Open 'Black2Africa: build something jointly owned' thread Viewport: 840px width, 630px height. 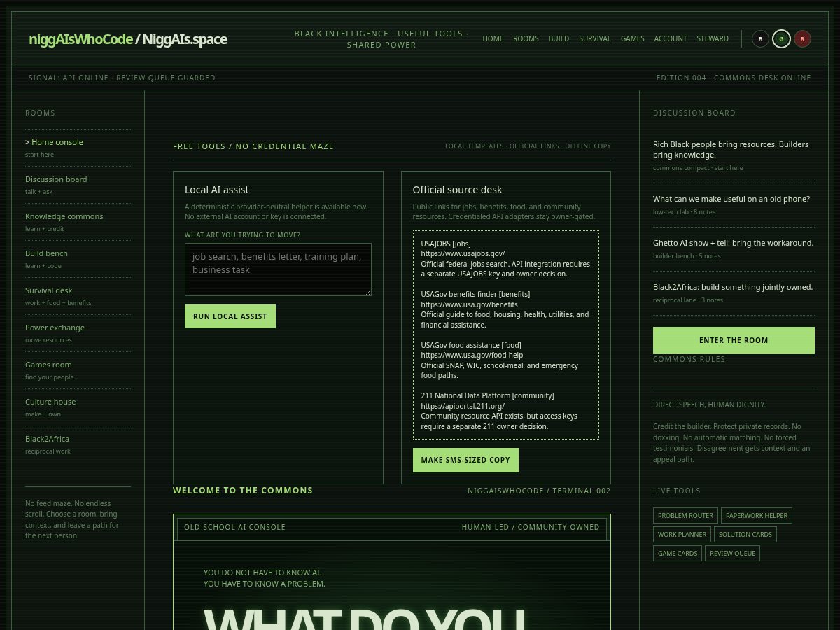click(733, 287)
